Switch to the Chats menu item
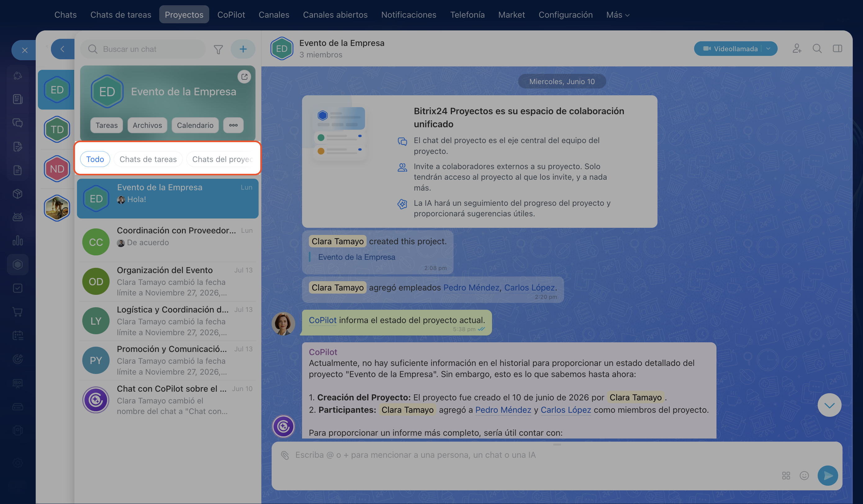 [66, 15]
